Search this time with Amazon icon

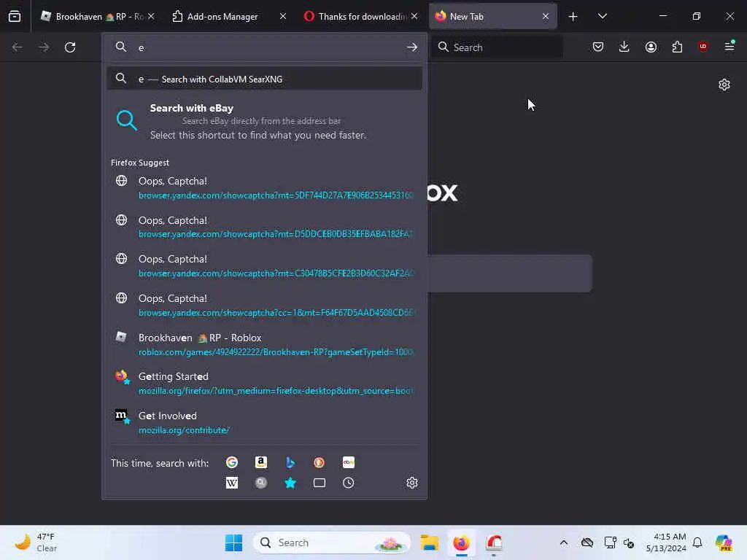(x=261, y=462)
